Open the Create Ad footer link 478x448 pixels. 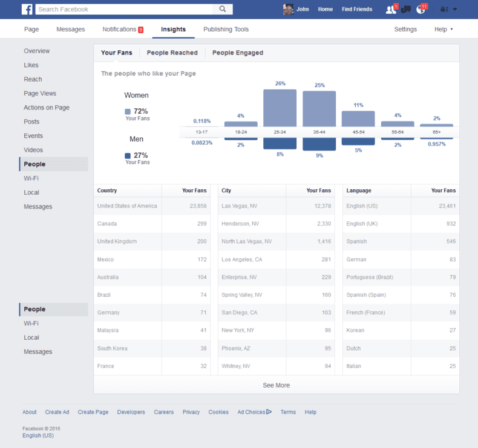pyautogui.click(x=57, y=412)
